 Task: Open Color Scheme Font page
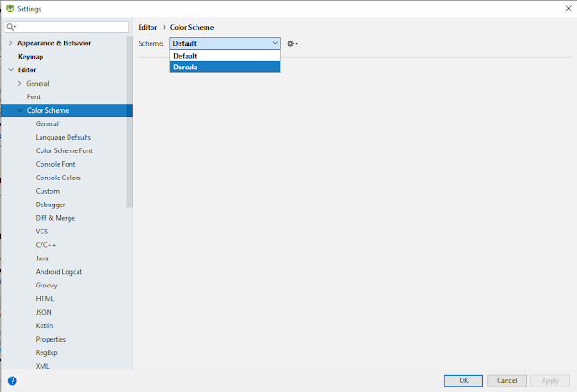(64, 150)
